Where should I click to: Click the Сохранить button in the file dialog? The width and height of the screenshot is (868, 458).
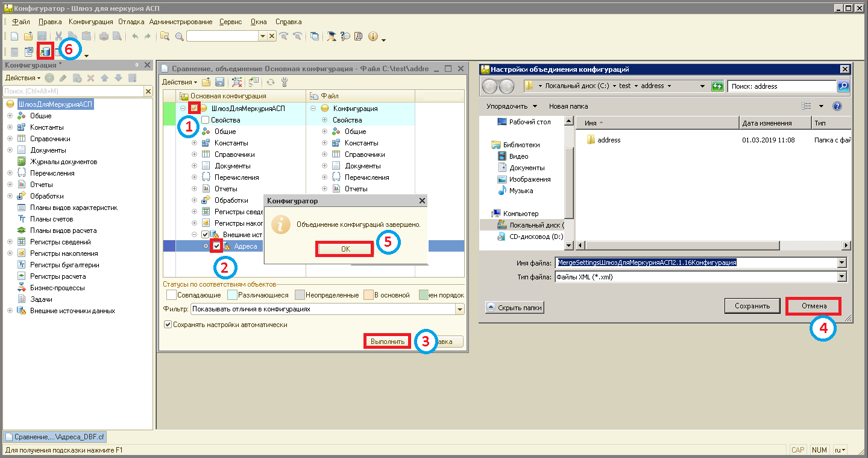click(x=752, y=306)
